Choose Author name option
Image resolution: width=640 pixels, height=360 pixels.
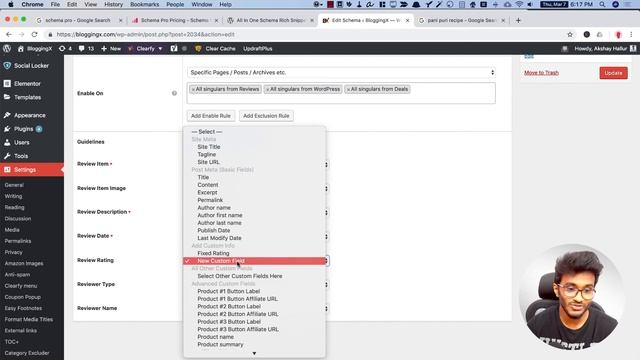(254, 208)
